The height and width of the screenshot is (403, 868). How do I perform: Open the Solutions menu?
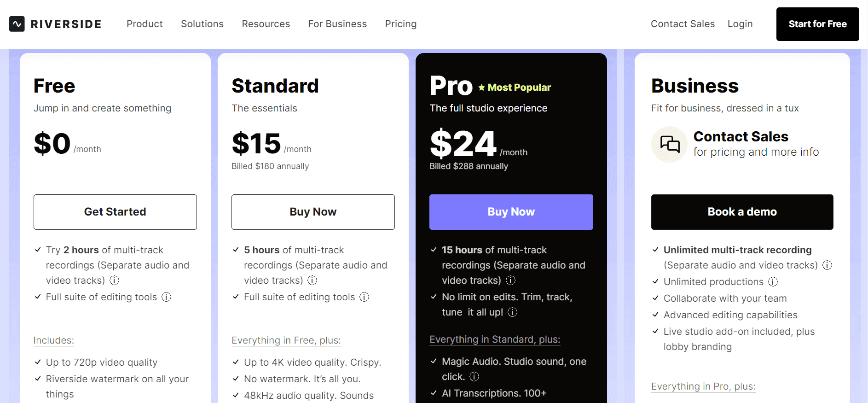[x=202, y=24]
